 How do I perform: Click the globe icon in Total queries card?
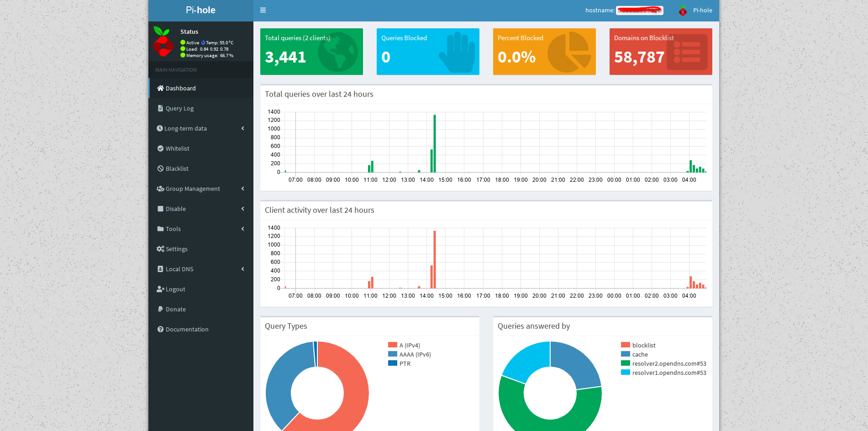coord(338,52)
